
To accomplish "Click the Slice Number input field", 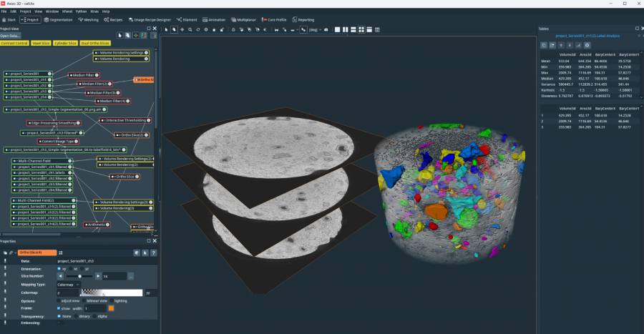I will tap(114, 276).
